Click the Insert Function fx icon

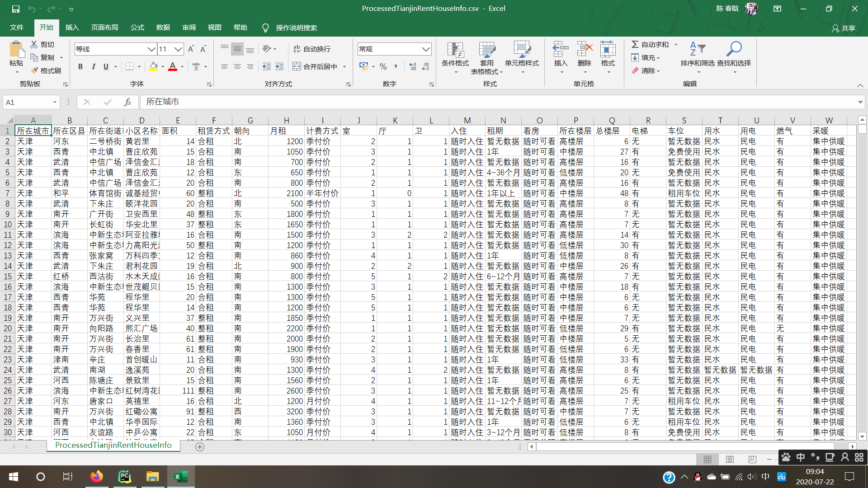coord(127,102)
